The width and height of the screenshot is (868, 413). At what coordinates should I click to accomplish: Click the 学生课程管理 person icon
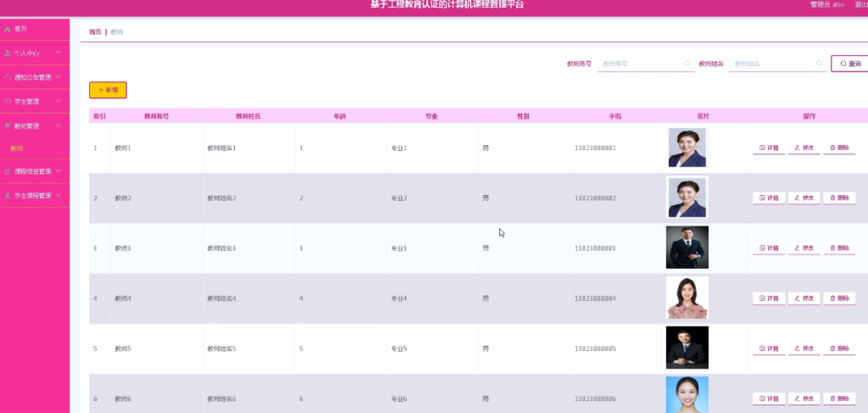[x=7, y=196]
